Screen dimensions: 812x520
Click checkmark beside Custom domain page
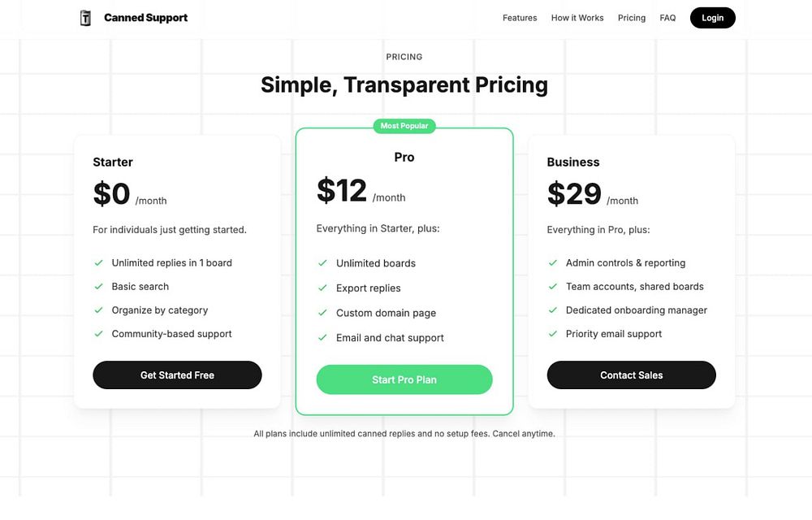coord(322,313)
